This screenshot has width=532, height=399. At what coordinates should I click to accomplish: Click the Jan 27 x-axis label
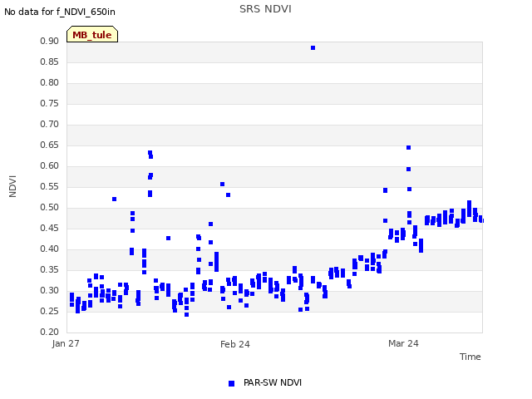66,343
